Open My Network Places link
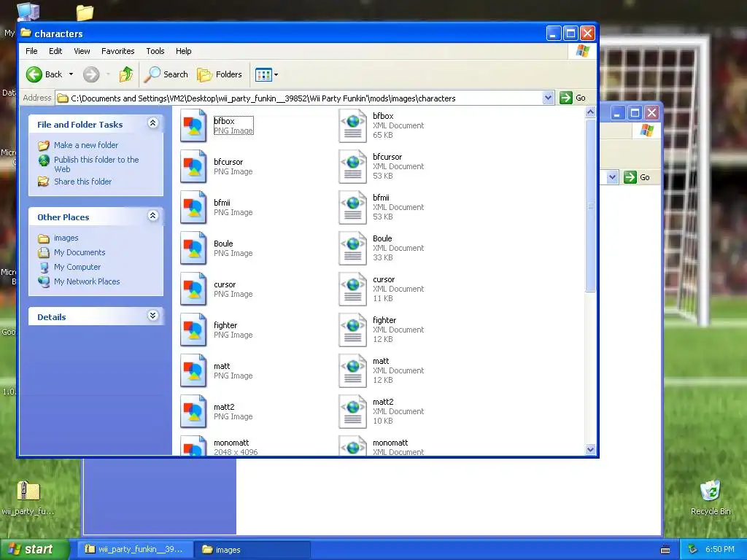Screen dimensions: 747x560 (x=87, y=281)
